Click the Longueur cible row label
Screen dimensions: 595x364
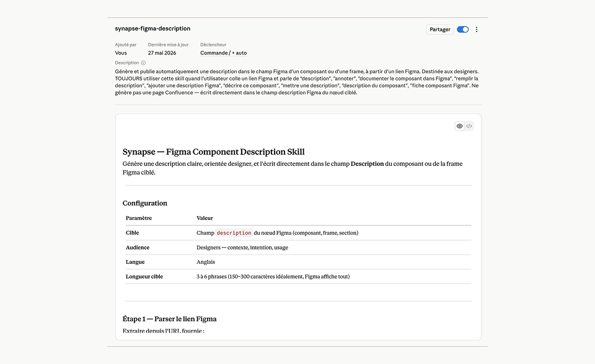coord(144,277)
